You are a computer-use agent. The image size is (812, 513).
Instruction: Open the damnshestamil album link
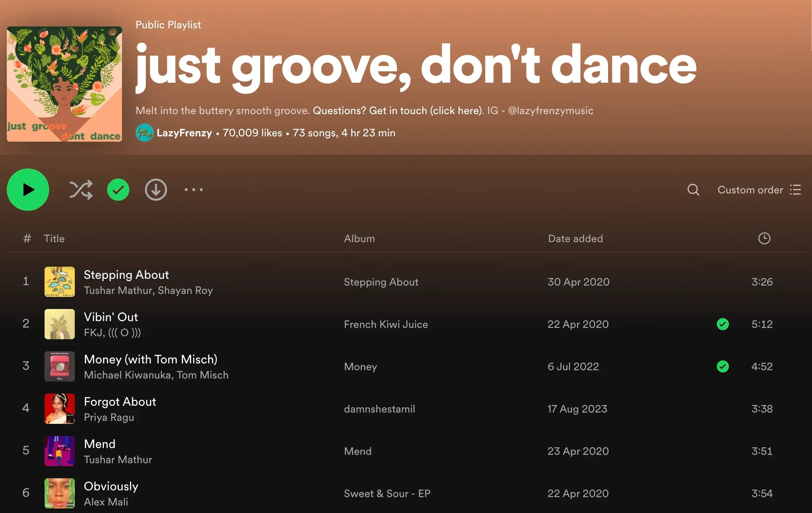[379, 409]
